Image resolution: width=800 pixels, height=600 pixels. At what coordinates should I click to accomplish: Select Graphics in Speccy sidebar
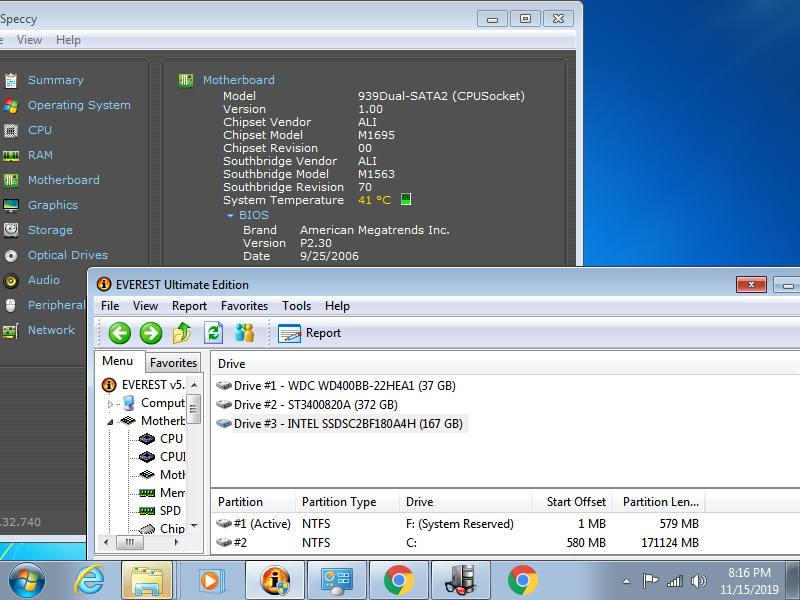[53, 205]
